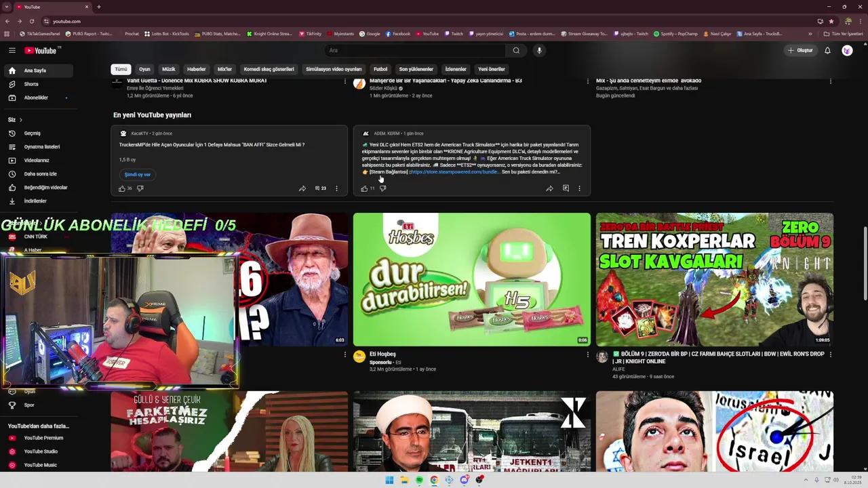Like the ADEM. KERİM post

point(364,188)
